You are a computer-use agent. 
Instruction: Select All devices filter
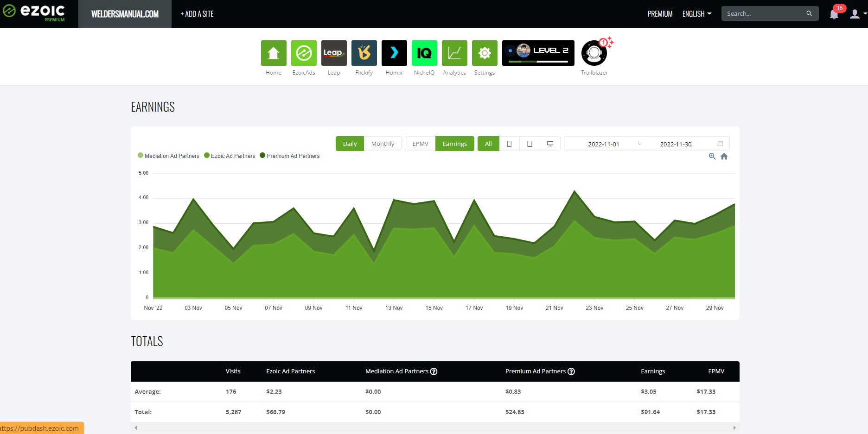[488, 144]
